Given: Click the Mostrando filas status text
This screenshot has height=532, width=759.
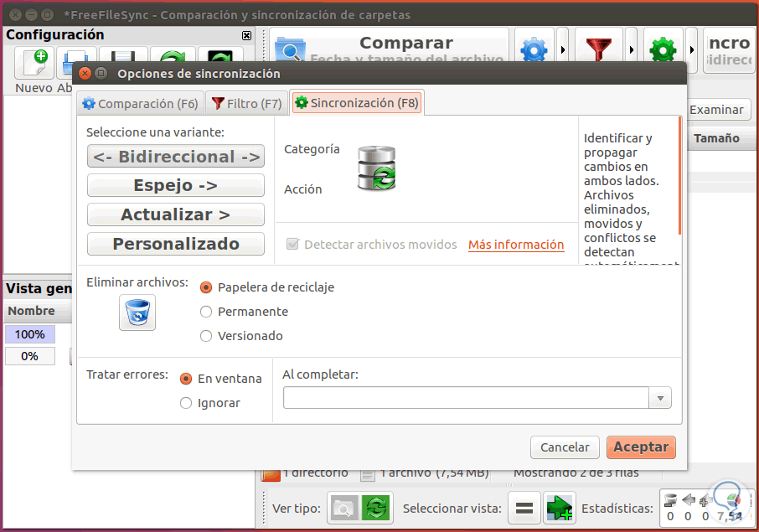Looking at the screenshot, I should pos(576,473).
